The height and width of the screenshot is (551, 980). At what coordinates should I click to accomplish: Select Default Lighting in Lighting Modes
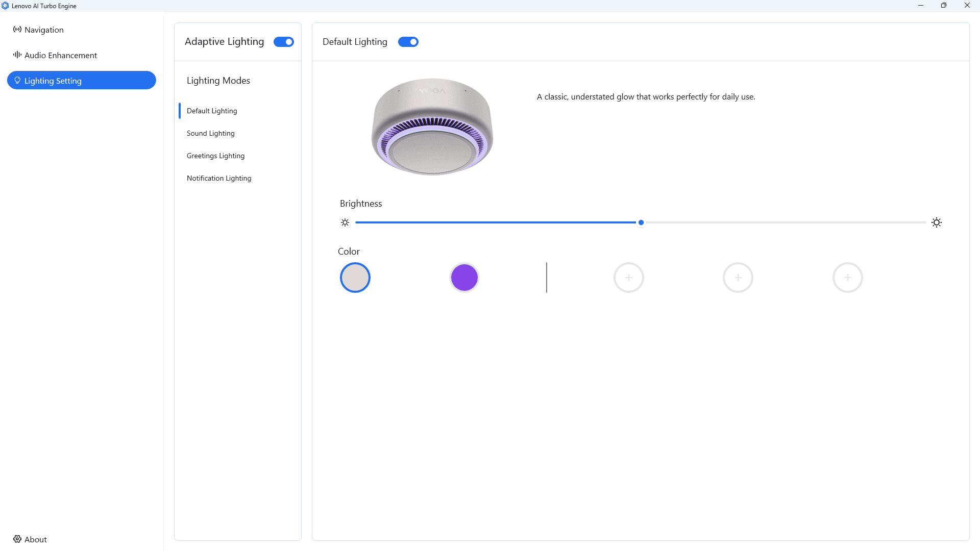(212, 111)
